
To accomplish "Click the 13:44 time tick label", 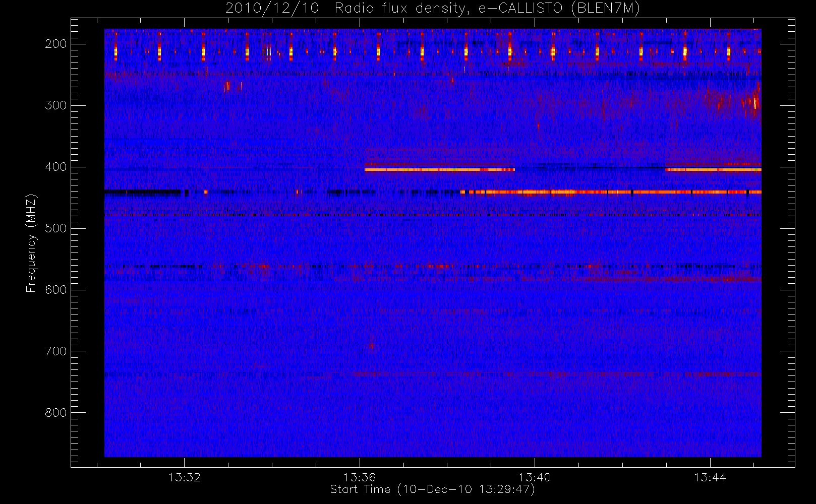I will click(710, 477).
